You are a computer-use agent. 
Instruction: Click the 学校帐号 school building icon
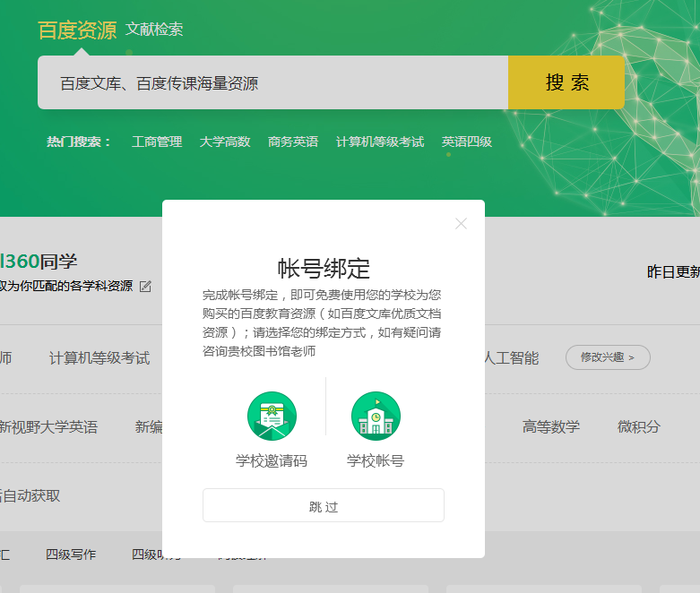coord(376,417)
